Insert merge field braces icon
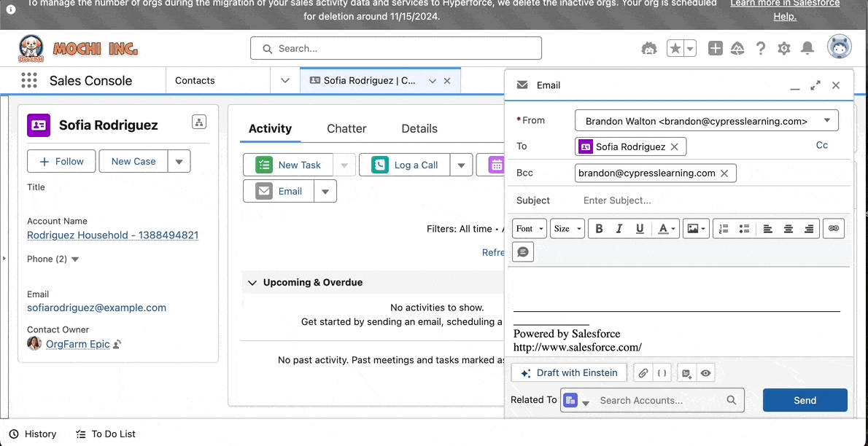This screenshot has height=446, width=868. (x=662, y=373)
